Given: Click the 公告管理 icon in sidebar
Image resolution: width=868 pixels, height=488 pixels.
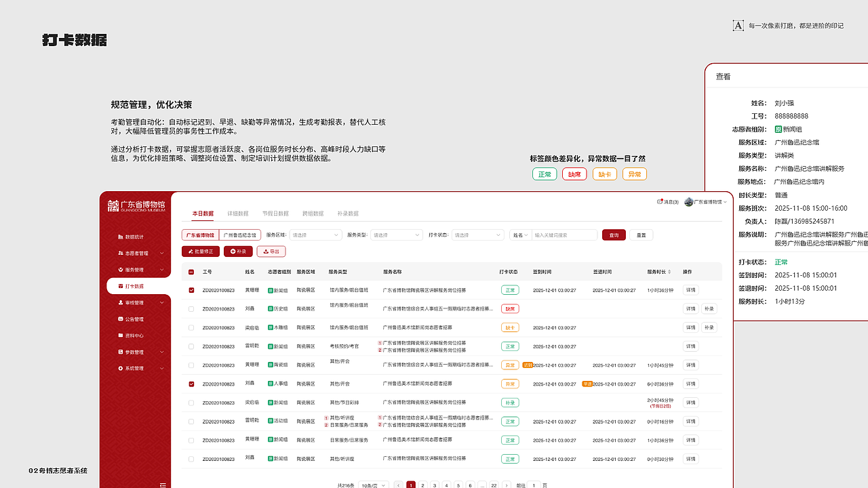Looking at the screenshot, I should pyautogui.click(x=121, y=319).
